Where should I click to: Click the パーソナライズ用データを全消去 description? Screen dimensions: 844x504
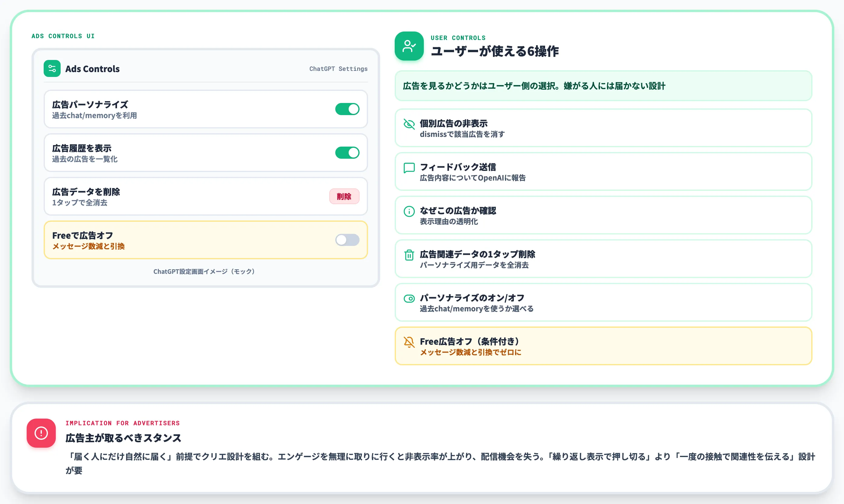point(474,265)
